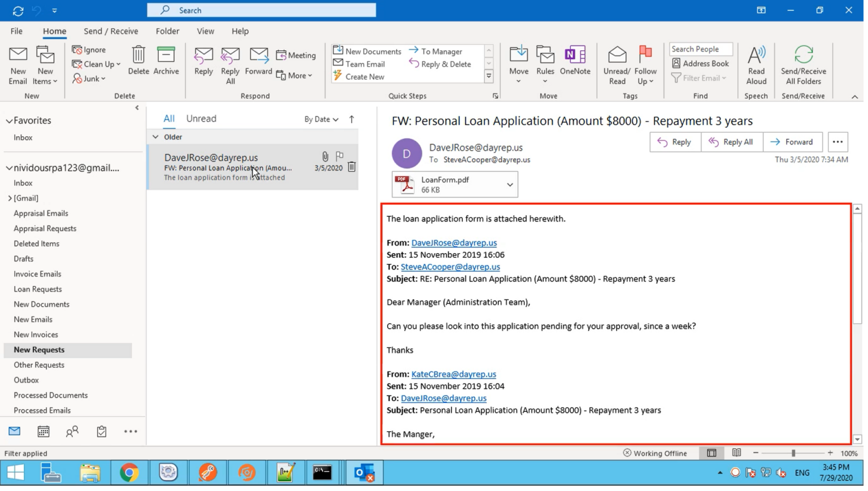Open the Send / Receive ribbon tab
The image size is (868, 491).
(x=111, y=31)
